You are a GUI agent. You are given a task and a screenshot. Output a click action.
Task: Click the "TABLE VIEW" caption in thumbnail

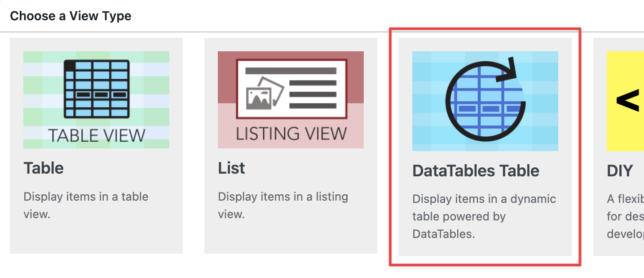(x=97, y=135)
